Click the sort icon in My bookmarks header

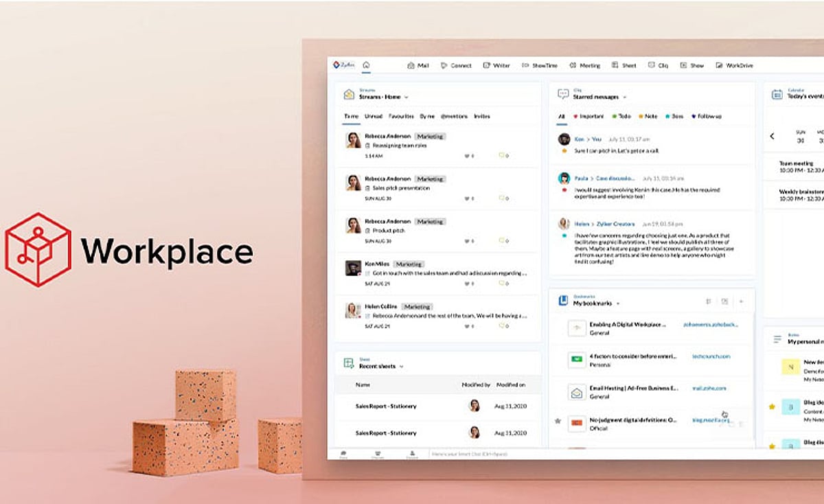(708, 301)
